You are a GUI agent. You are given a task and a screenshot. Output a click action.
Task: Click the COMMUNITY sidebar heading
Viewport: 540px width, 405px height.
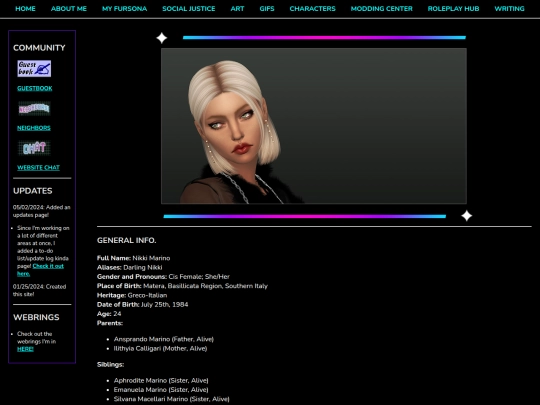(x=39, y=48)
